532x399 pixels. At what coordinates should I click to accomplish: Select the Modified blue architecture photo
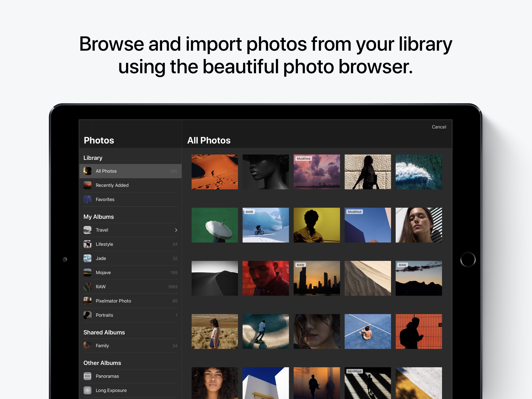(x=368, y=225)
